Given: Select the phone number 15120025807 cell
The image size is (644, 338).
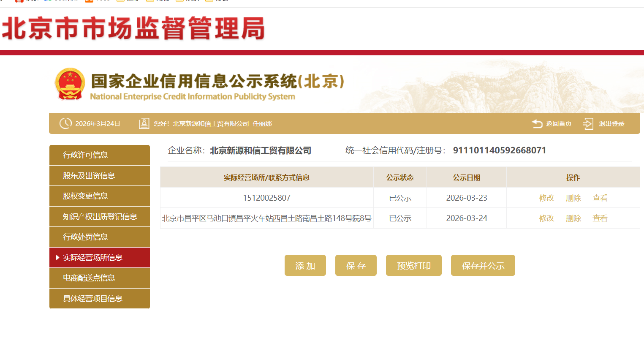Looking at the screenshot, I should point(267,198).
